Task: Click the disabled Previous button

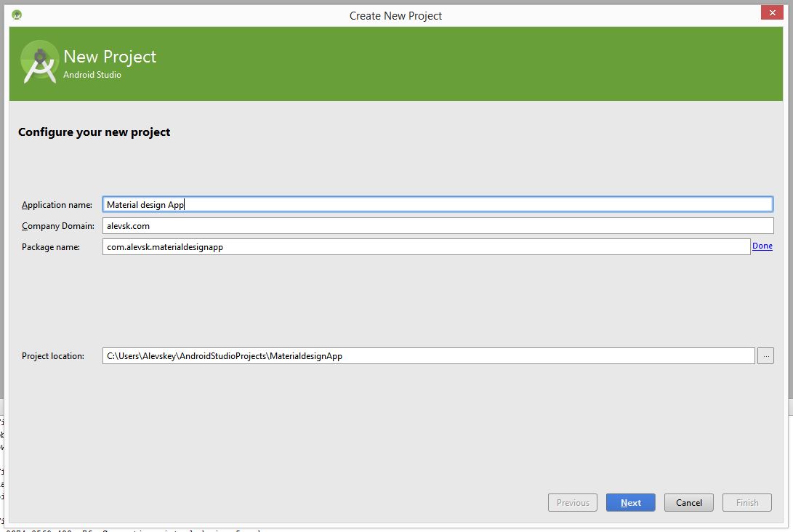Action: pos(572,502)
